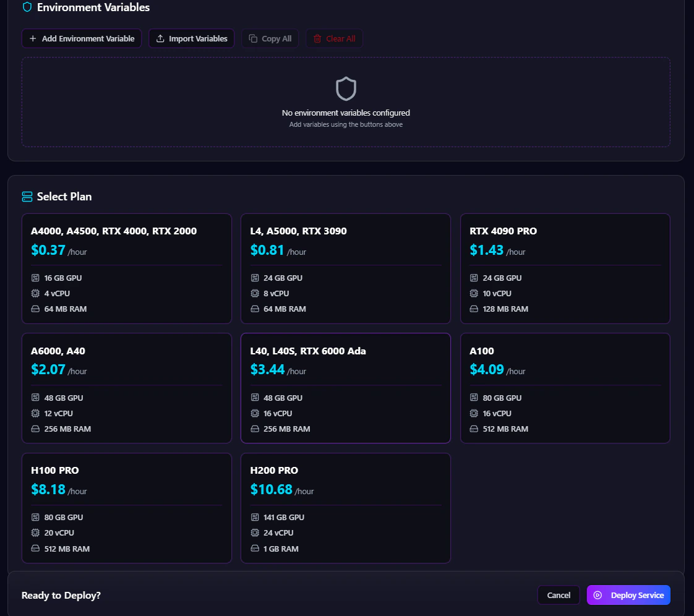The width and height of the screenshot is (694, 616).
Task: Click the Ready to Deploy? text
Action: pyautogui.click(x=61, y=595)
